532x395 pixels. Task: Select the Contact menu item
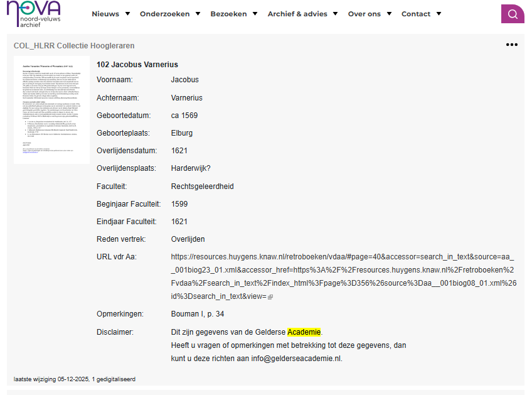click(416, 14)
